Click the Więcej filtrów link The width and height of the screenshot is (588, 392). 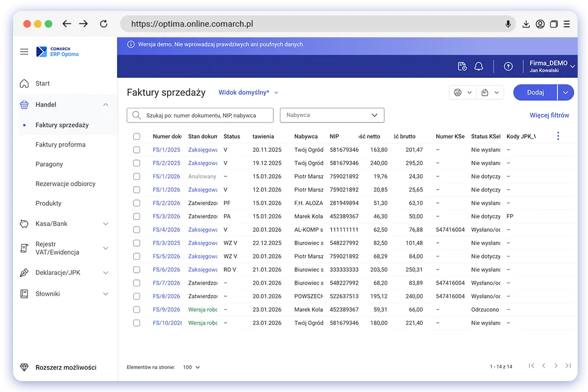549,115
